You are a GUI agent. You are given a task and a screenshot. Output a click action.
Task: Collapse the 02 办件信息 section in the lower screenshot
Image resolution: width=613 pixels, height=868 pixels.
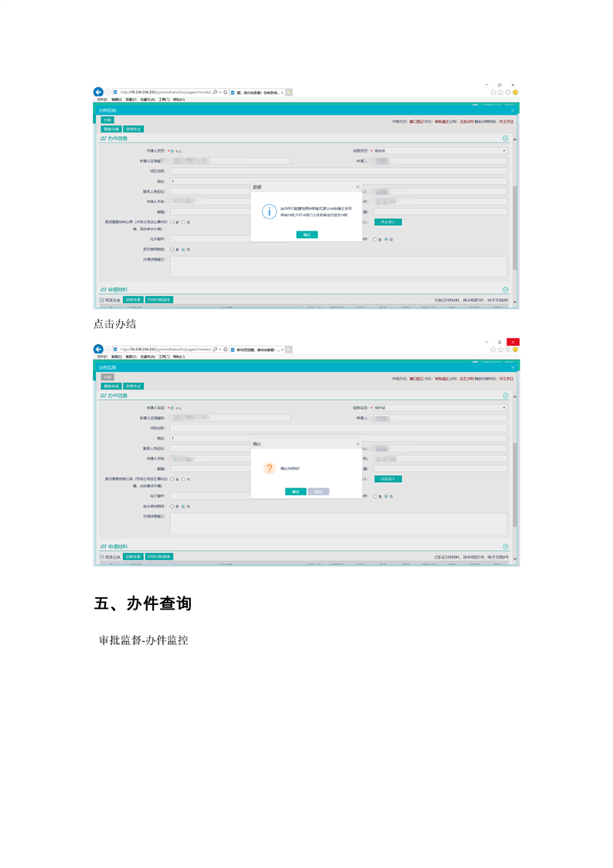[x=506, y=395]
